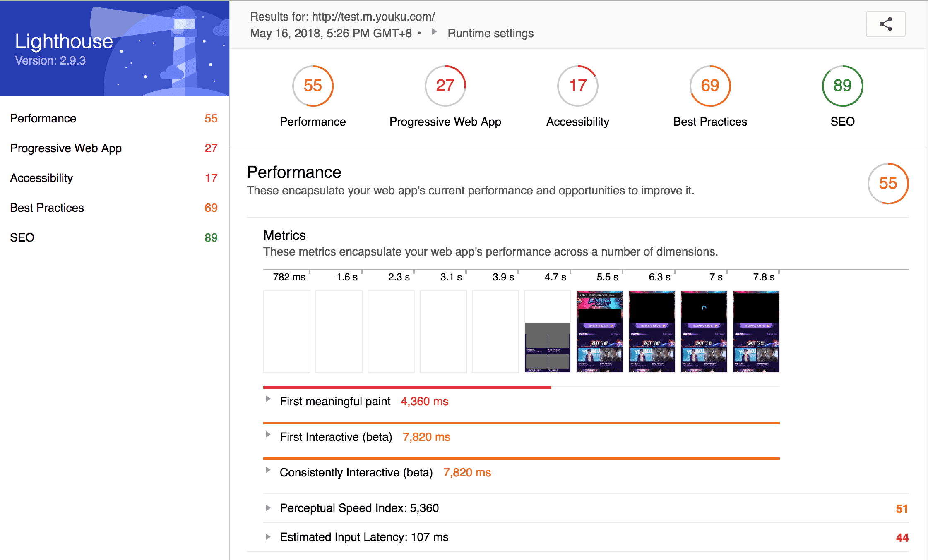Click the Performance score gauge showing 55
This screenshot has height=560, width=928.
pos(313,86)
